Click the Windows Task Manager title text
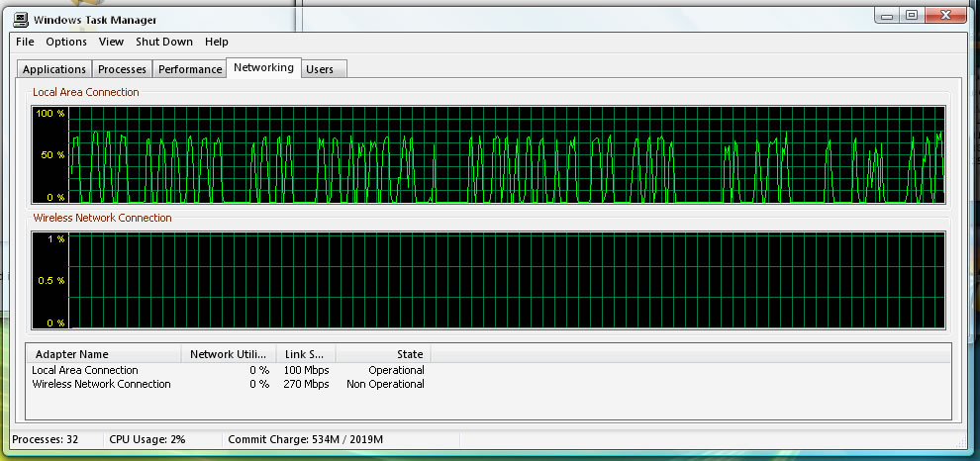The image size is (980, 461). 95,20
